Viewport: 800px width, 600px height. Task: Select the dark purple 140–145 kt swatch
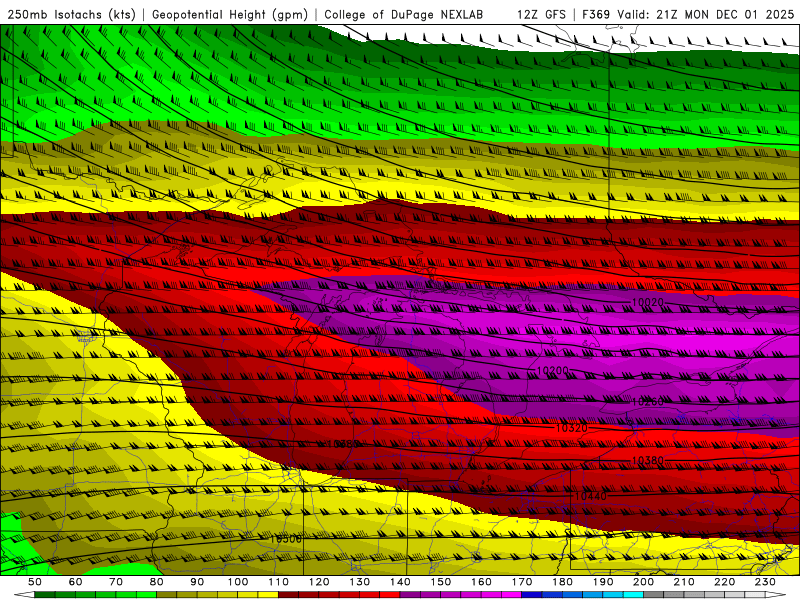click(x=410, y=595)
